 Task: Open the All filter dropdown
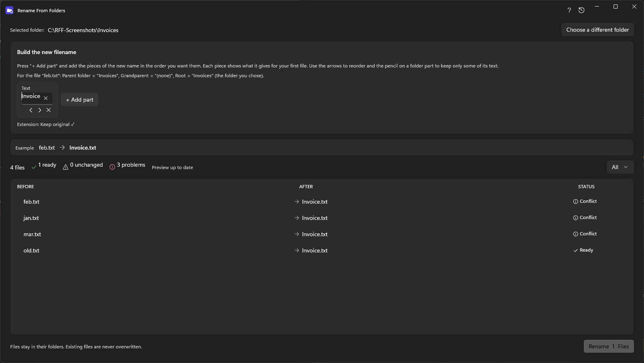point(620,167)
